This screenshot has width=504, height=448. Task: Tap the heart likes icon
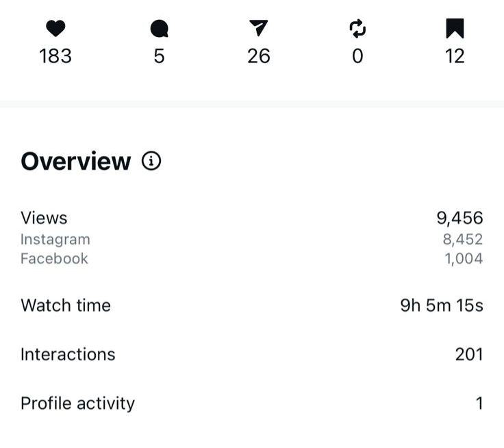(55, 29)
